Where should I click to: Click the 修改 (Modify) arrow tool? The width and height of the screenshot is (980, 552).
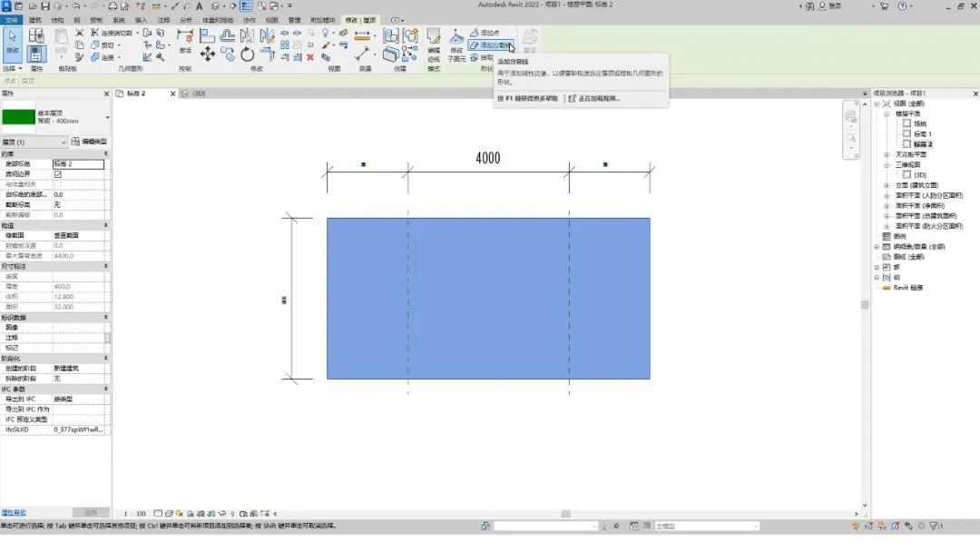12,41
